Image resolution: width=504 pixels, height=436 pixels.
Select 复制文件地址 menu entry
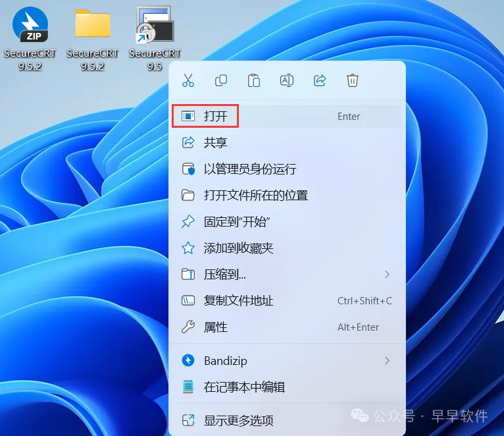tap(286, 301)
